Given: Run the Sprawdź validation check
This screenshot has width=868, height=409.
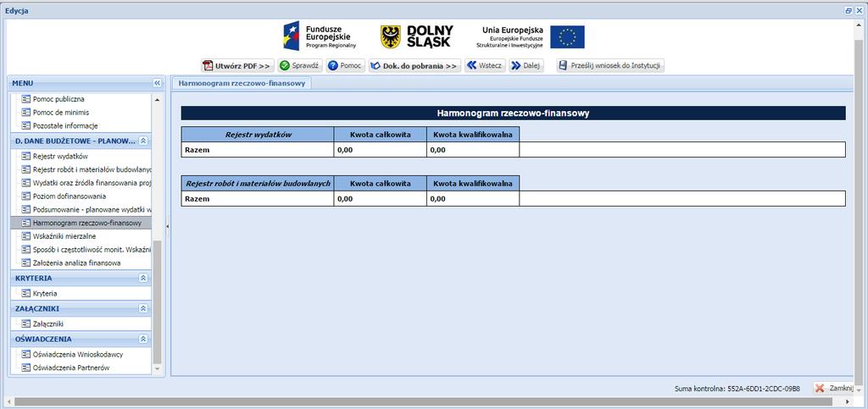Looking at the screenshot, I should pos(300,66).
